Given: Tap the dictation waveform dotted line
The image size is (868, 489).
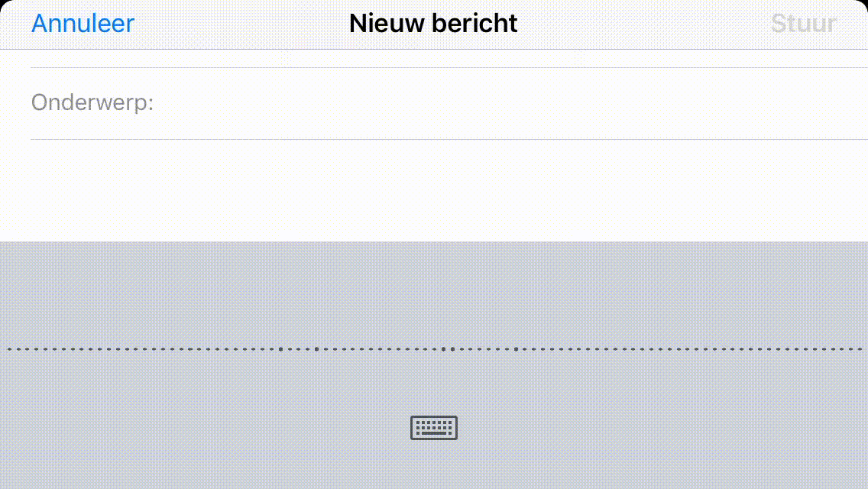Looking at the screenshot, I should [434, 349].
